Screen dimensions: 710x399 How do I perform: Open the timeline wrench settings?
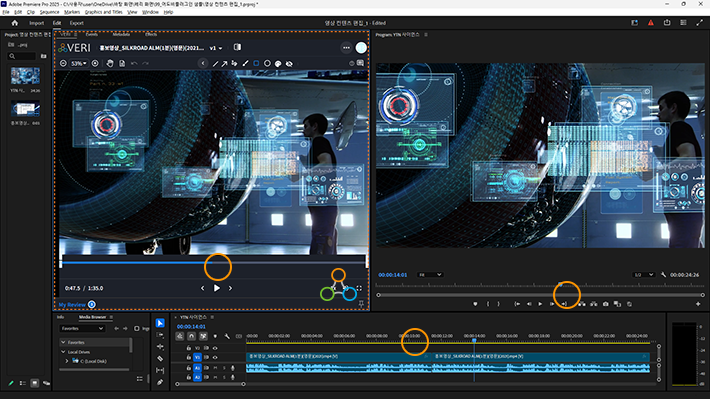point(227,336)
